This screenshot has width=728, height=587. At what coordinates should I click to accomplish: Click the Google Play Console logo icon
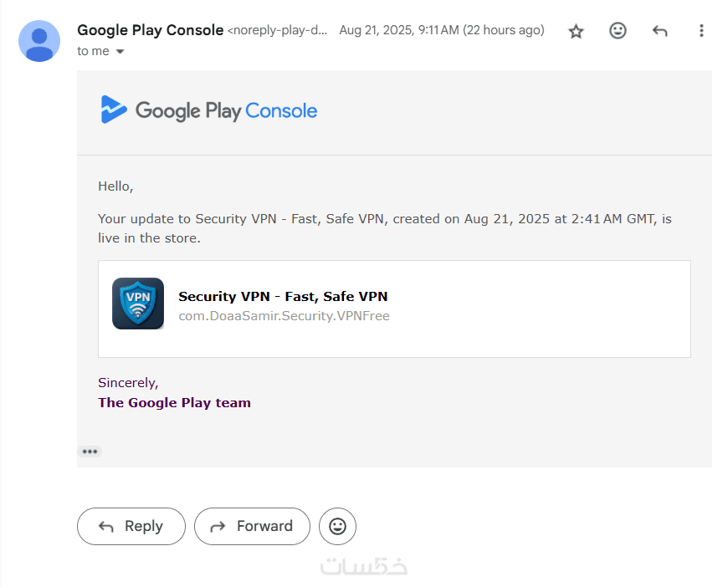point(114,110)
